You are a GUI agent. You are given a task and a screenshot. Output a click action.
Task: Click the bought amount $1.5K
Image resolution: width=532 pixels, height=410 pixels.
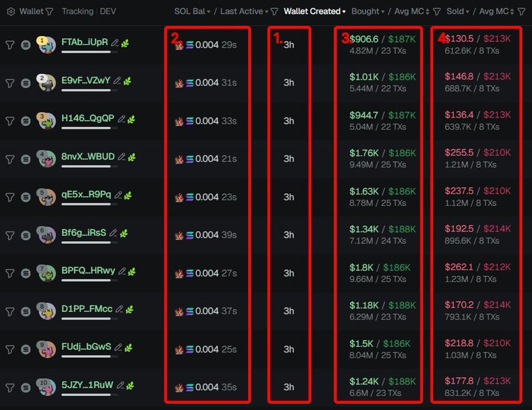361,343
